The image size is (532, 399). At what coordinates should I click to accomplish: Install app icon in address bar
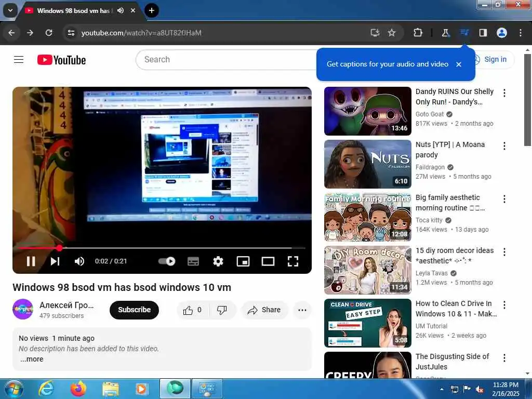(375, 33)
